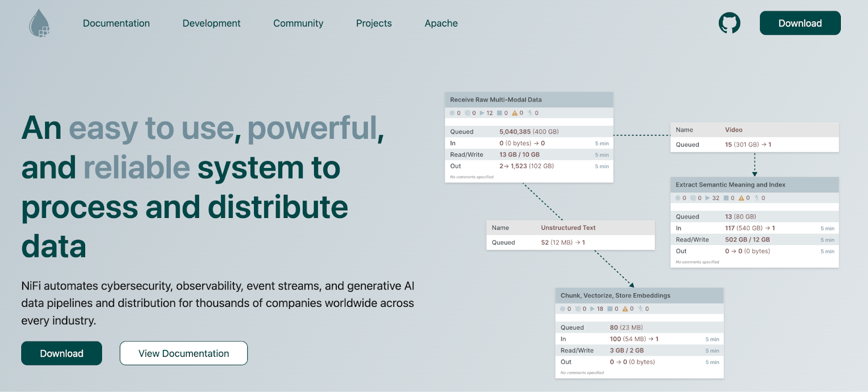Click the 'Extract Semantic Meaning and Index' card title

click(730, 185)
